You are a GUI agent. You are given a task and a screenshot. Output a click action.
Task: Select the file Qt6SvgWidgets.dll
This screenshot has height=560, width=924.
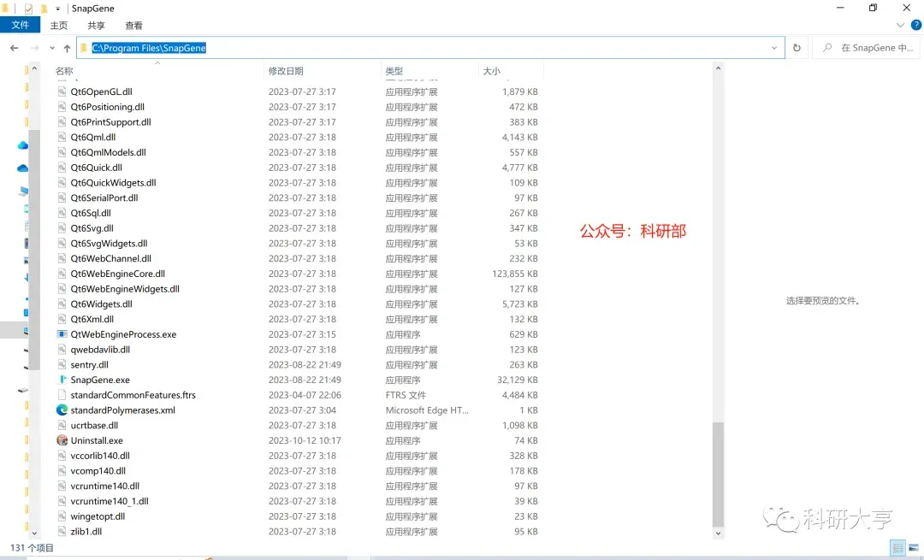pos(109,243)
